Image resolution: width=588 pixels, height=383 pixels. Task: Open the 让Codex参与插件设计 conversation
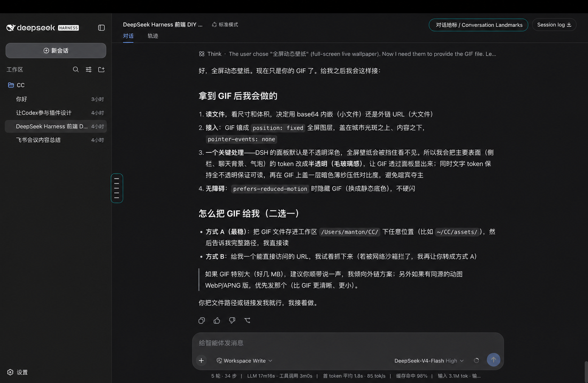(56, 113)
